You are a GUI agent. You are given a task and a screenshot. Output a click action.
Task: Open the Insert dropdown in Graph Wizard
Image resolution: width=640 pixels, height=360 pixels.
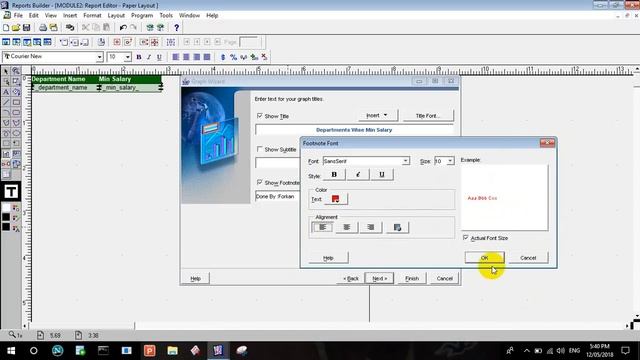tap(378, 116)
